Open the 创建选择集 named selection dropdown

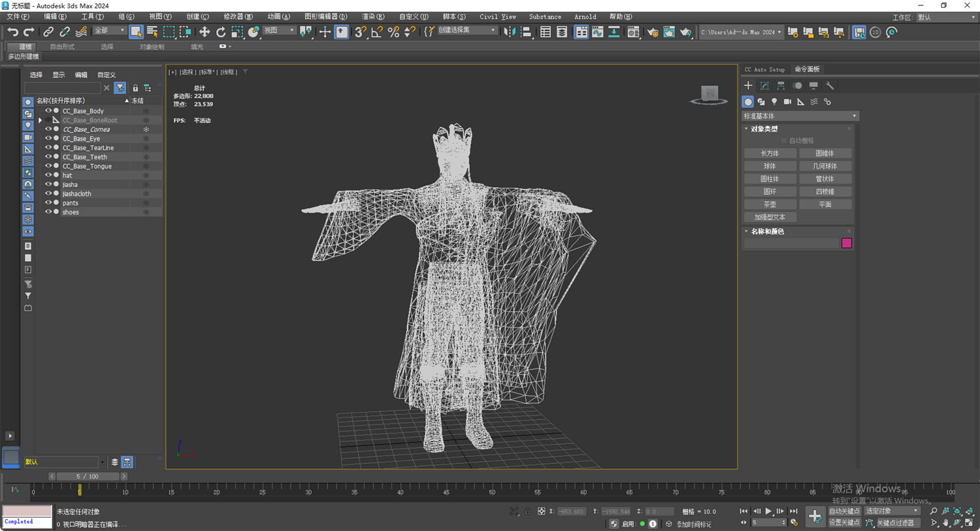467,31
